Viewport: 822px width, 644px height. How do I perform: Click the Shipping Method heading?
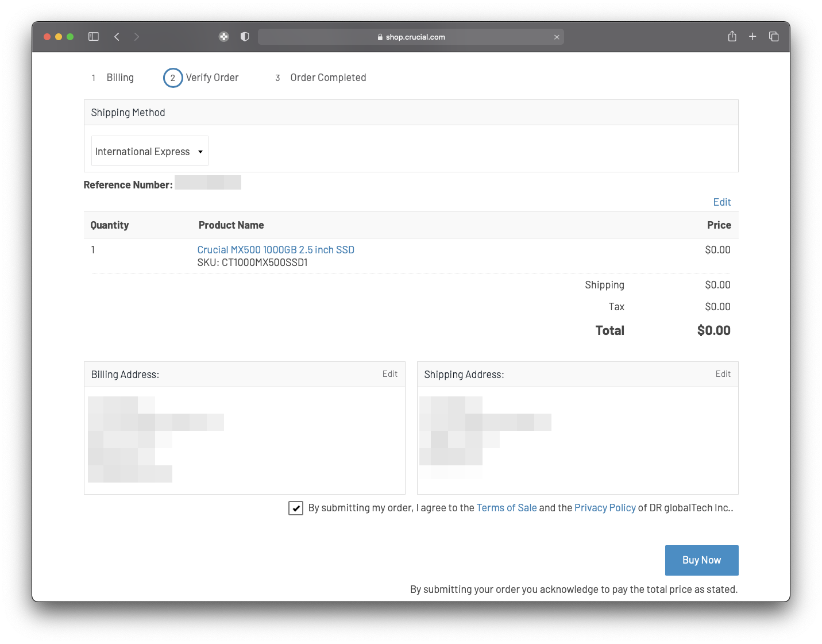pyautogui.click(x=128, y=113)
